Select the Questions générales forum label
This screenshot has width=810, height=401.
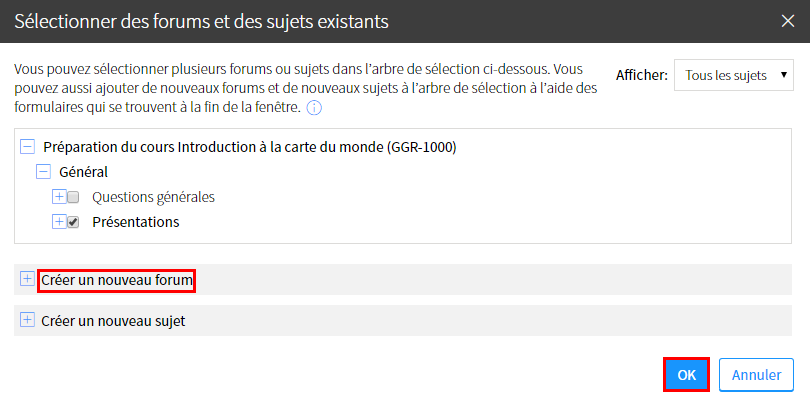153,197
